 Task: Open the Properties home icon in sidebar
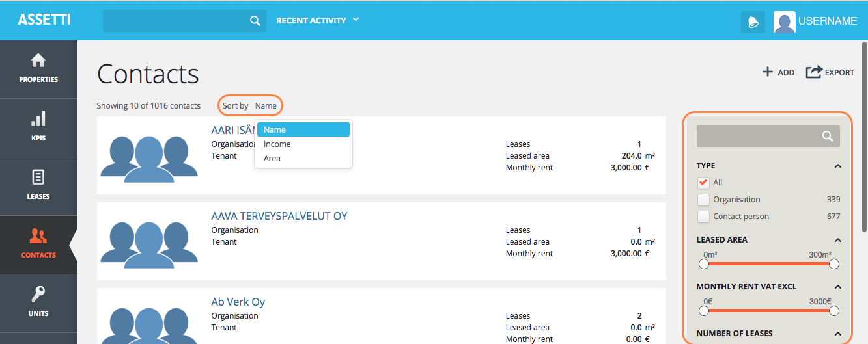pyautogui.click(x=38, y=60)
